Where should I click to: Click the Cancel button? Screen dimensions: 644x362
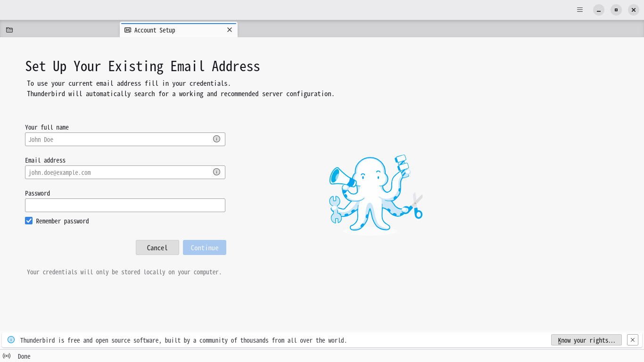157,247
